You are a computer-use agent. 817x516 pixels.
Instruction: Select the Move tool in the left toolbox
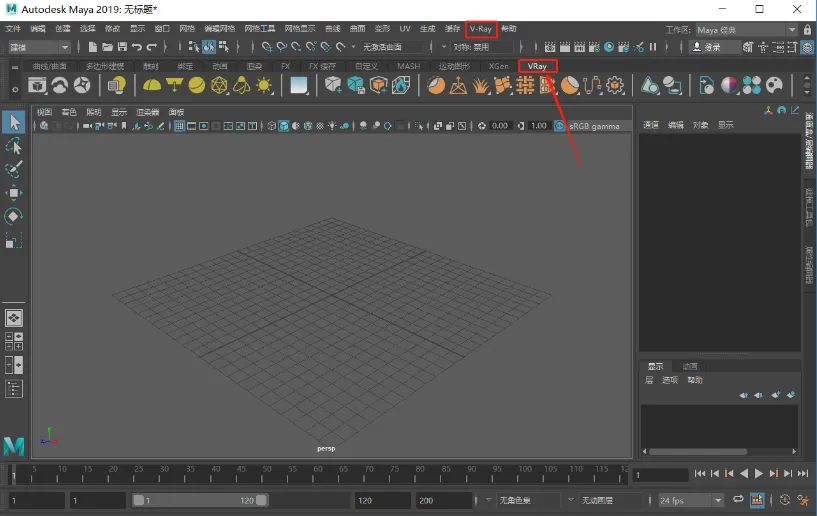[14, 193]
